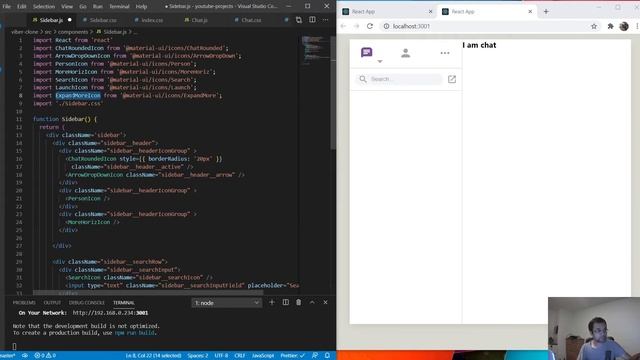
Task: Click the purple chat icon in the sidebar
Action: [367, 52]
